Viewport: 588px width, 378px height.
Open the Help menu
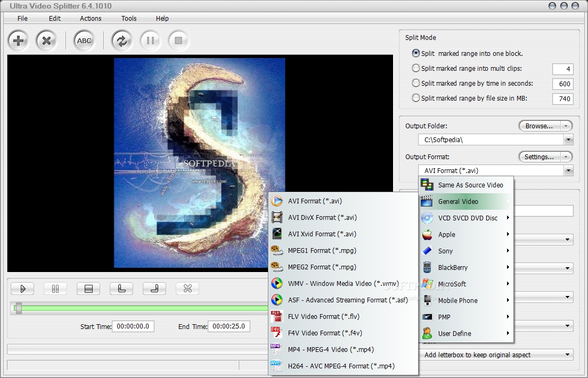point(162,19)
